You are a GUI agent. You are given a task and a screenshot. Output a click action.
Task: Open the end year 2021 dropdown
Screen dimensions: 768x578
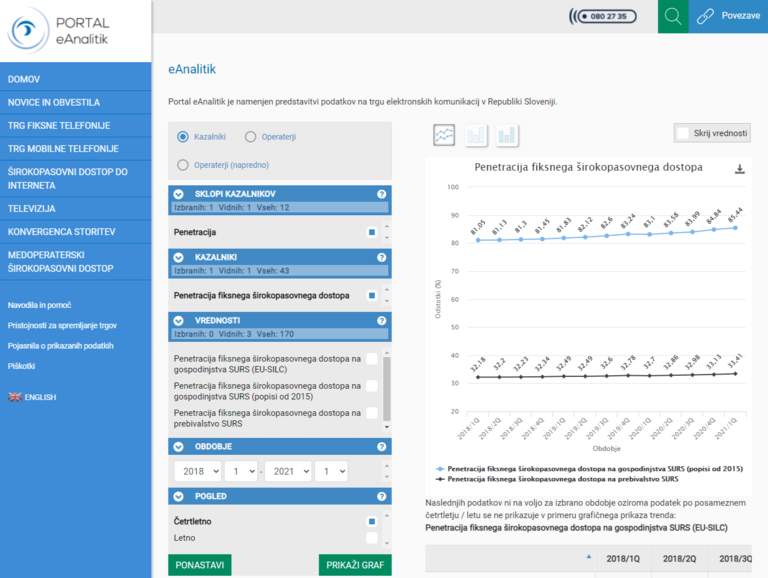click(x=288, y=471)
